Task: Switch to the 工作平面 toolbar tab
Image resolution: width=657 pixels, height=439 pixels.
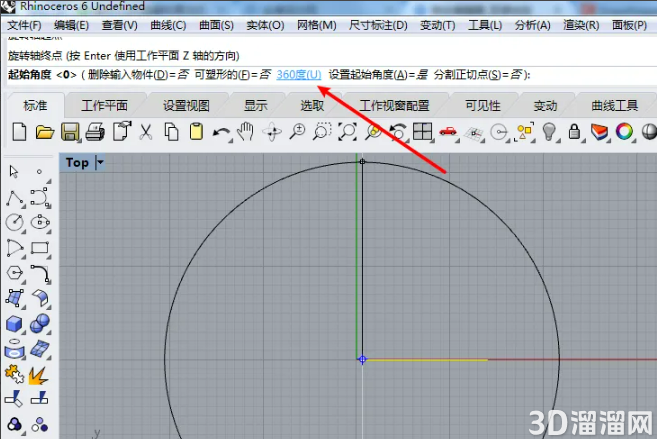Action: (x=104, y=106)
